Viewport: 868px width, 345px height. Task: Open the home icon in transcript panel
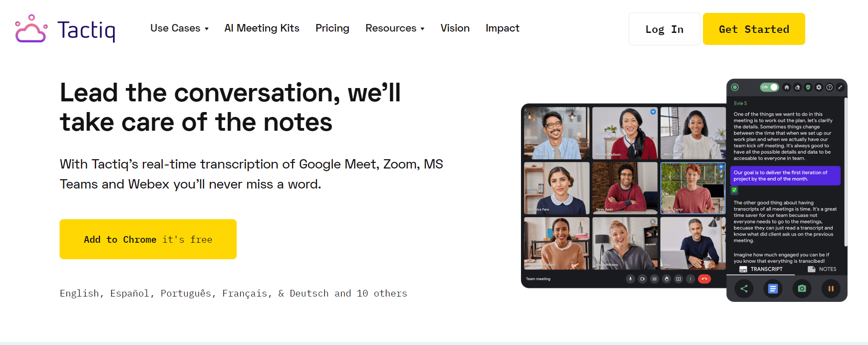click(787, 87)
